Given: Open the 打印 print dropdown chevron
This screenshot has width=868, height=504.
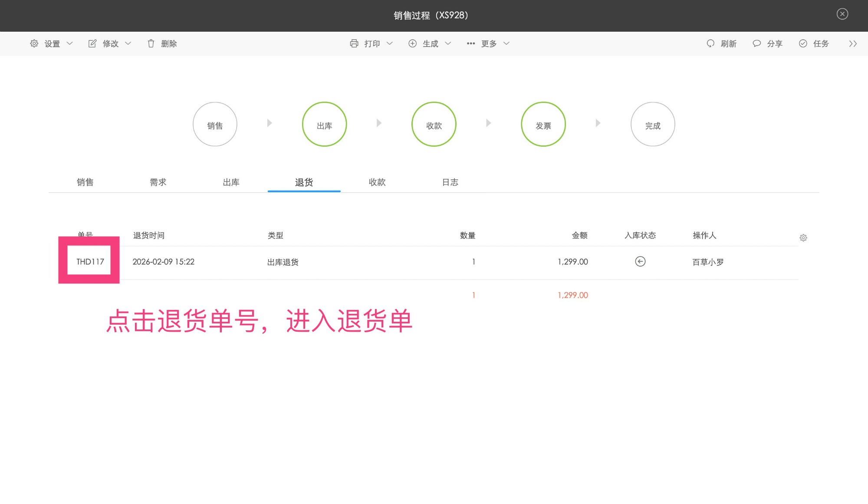Looking at the screenshot, I should [389, 43].
